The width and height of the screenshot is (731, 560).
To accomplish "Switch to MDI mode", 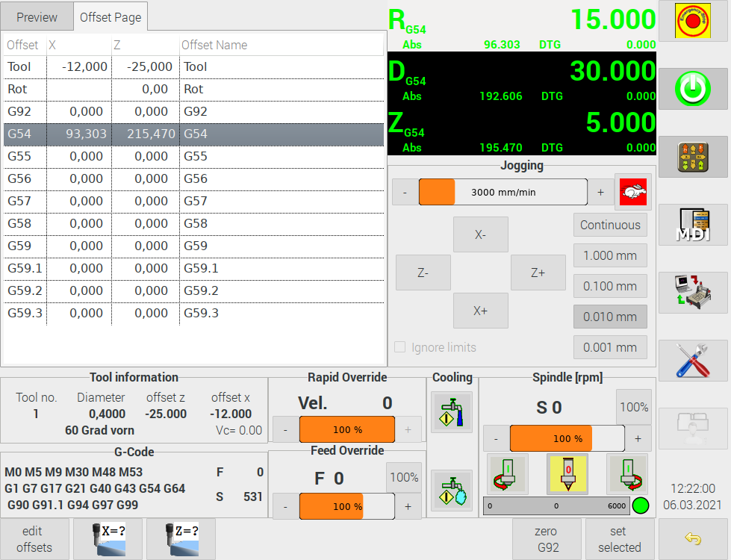I will pos(693,225).
